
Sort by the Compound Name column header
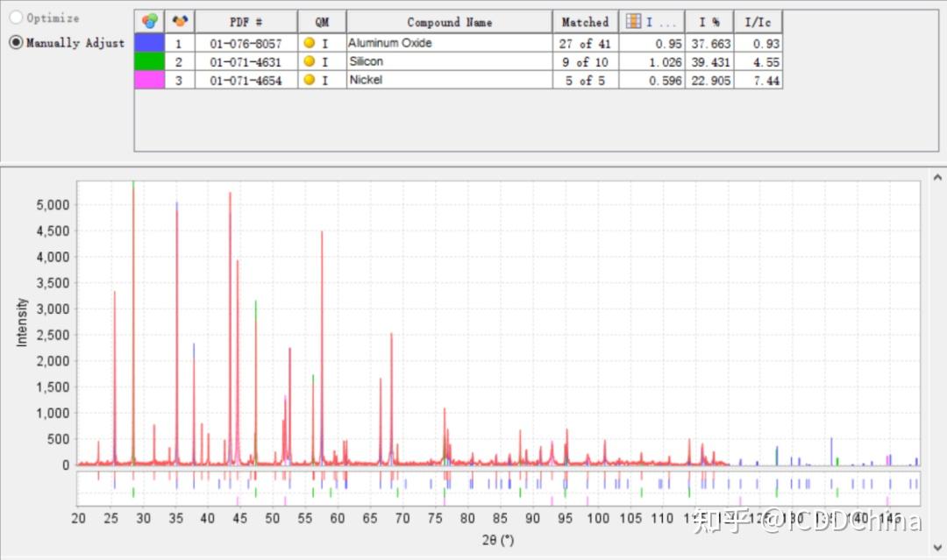pyautogui.click(x=449, y=22)
